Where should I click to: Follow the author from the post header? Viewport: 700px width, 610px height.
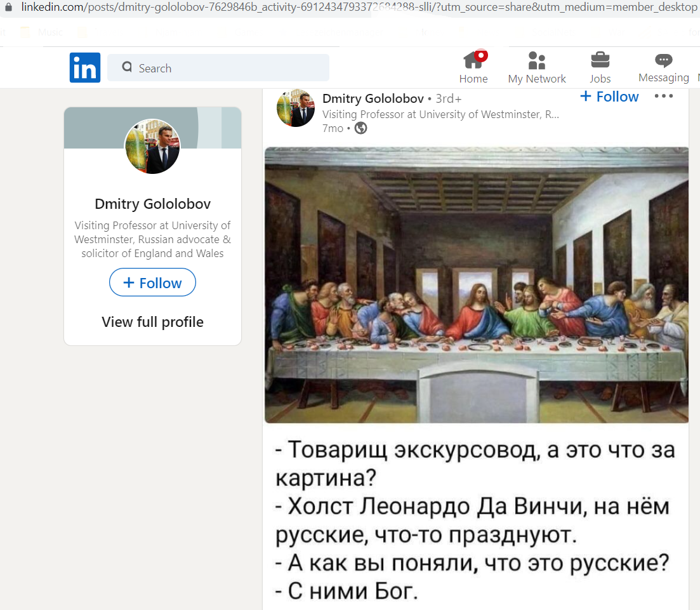609,96
